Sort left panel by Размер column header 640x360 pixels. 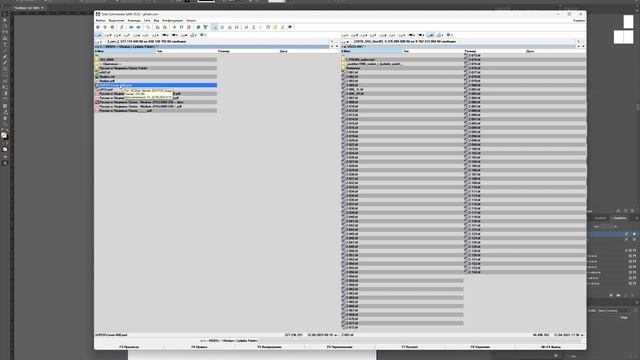[x=248, y=51]
